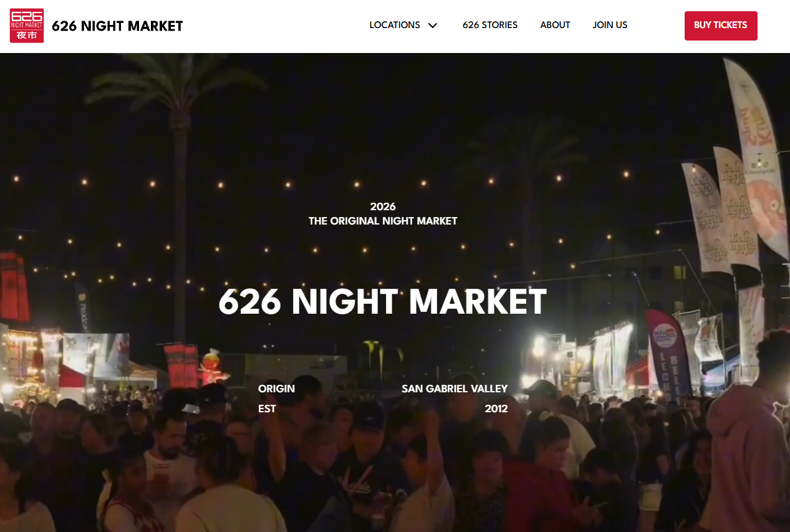Click the 2026 year text above the tagline
Screen dimensions: 790x532
(383, 206)
